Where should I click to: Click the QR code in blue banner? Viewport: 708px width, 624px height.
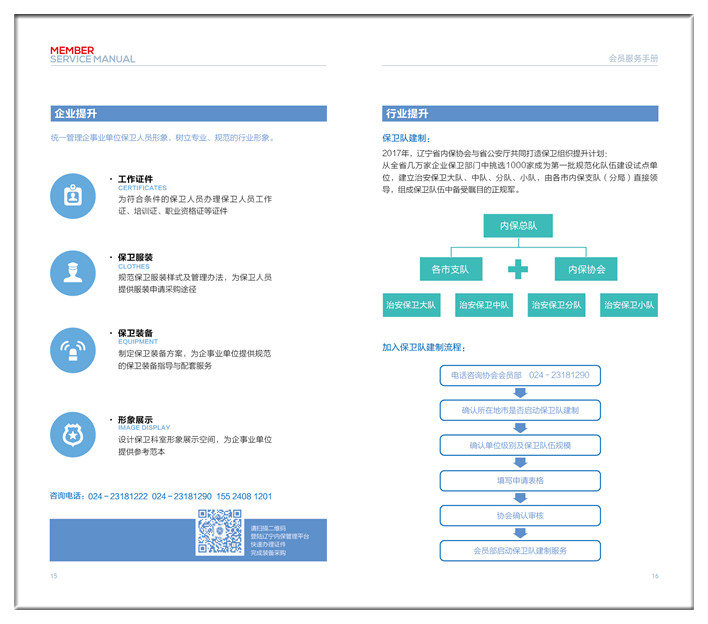[x=219, y=532]
